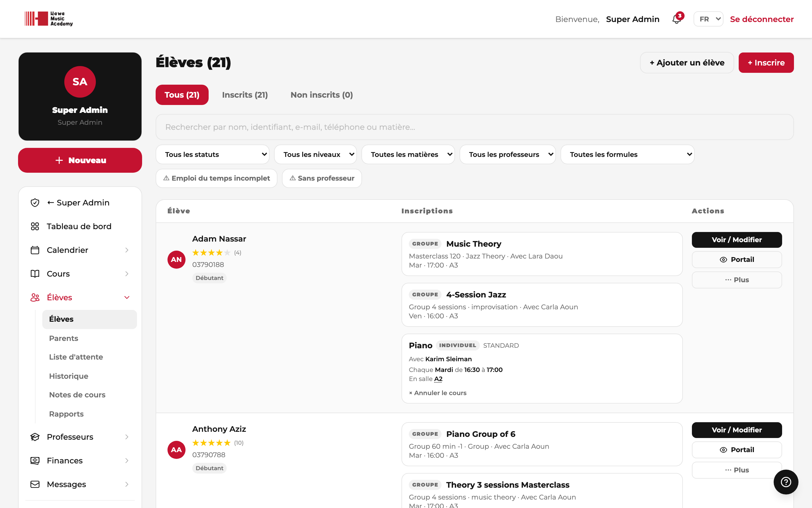Click the Tableau de bord grid icon
The height and width of the screenshot is (508, 812).
click(x=35, y=226)
